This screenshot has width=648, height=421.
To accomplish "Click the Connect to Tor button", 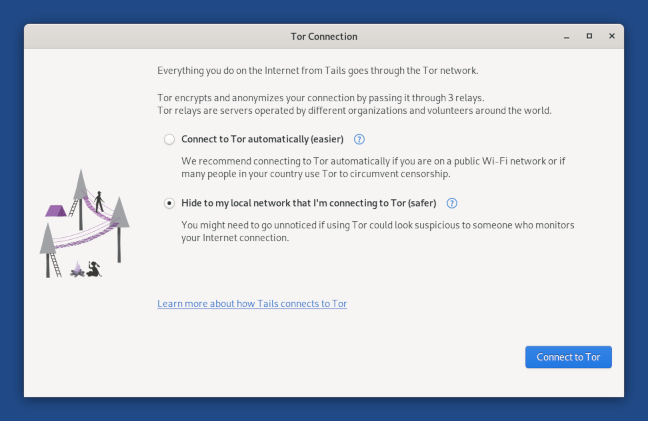I will coord(568,357).
